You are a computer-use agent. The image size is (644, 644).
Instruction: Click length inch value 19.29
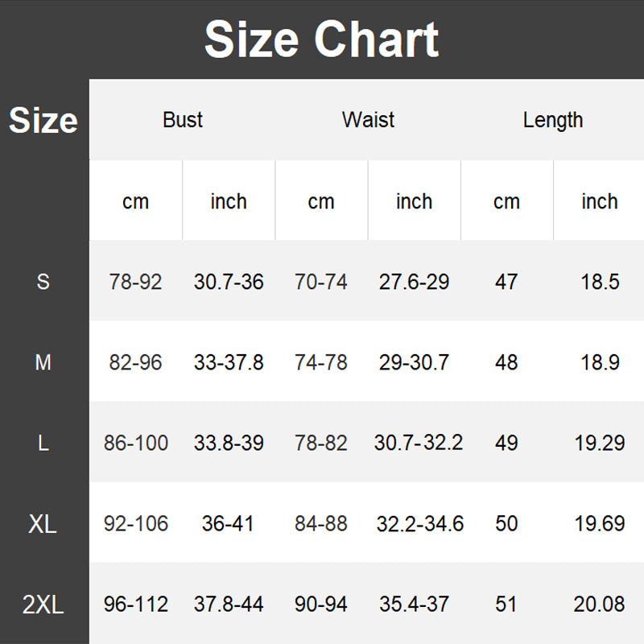pyautogui.click(x=599, y=443)
